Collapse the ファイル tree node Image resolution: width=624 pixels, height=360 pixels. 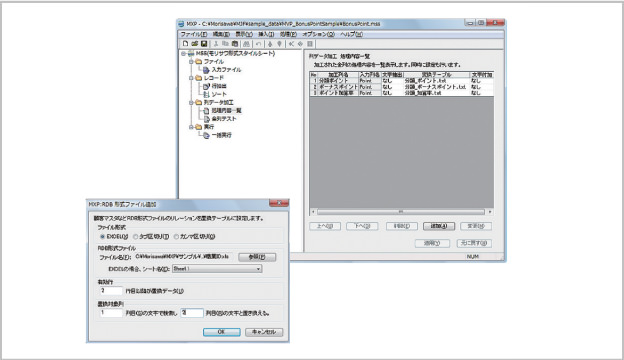[191, 62]
